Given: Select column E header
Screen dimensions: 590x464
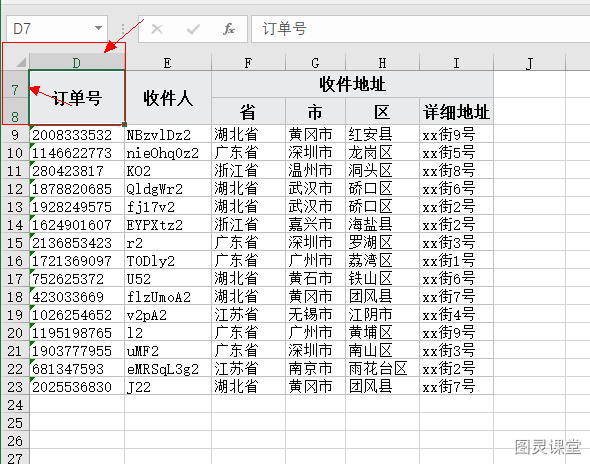Looking at the screenshot, I should [168, 62].
